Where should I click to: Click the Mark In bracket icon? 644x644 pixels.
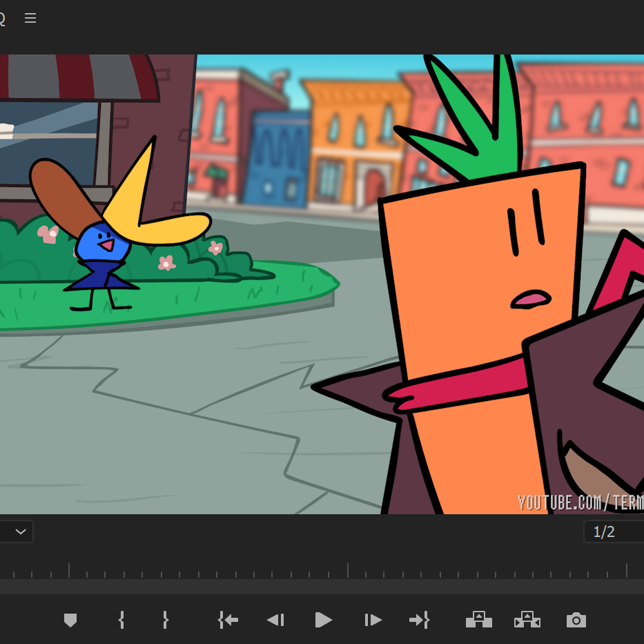121,620
